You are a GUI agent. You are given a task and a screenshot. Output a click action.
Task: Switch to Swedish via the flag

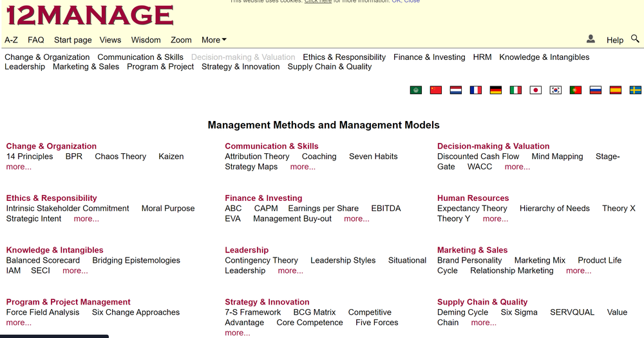[635, 90]
